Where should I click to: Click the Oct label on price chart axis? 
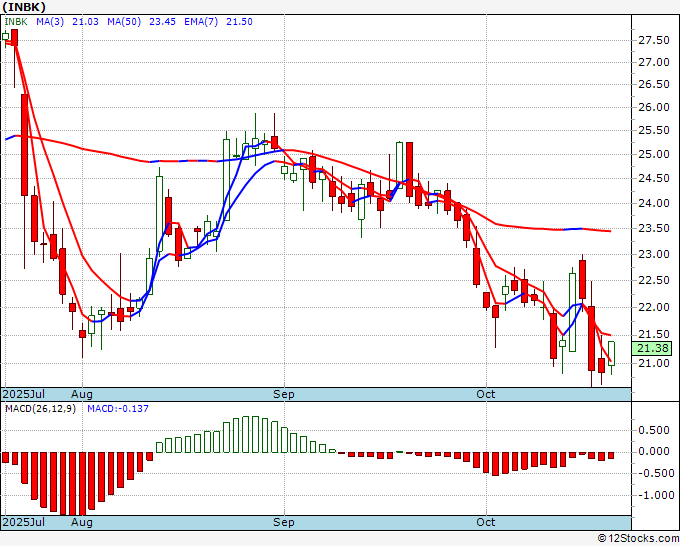[x=486, y=394]
